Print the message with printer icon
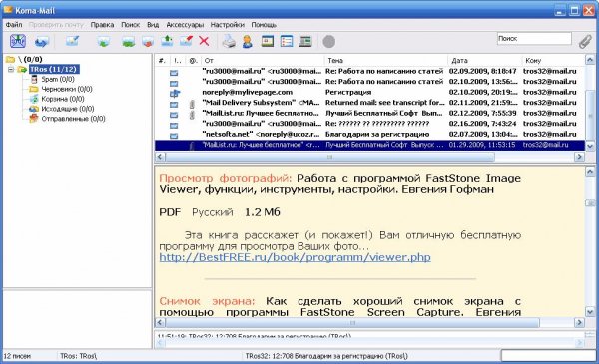The image size is (599, 364). (229, 41)
